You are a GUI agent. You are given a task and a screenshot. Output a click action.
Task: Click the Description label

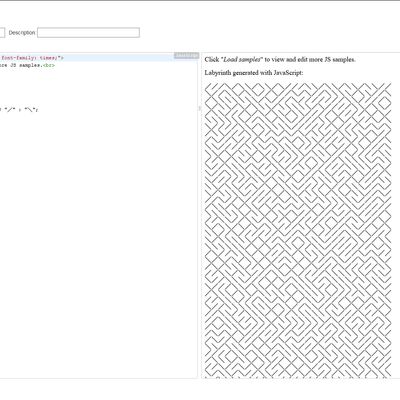point(22,33)
